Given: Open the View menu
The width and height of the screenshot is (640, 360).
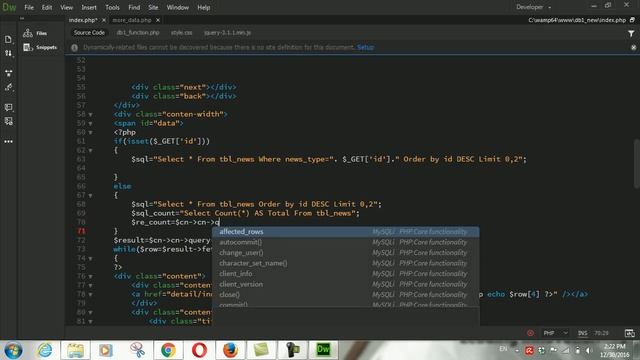Looking at the screenshot, I should [67, 7].
